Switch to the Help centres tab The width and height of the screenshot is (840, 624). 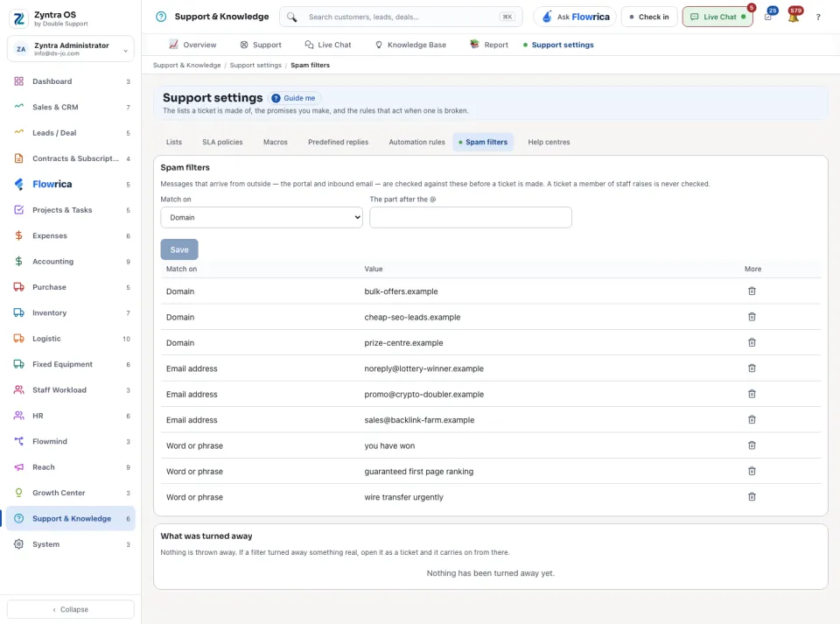pyautogui.click(x=549, y=142)
